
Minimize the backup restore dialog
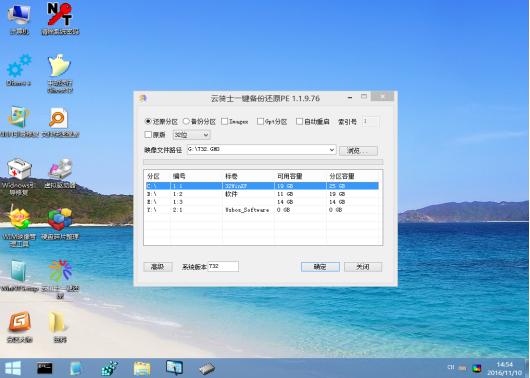tap(350, 97)
